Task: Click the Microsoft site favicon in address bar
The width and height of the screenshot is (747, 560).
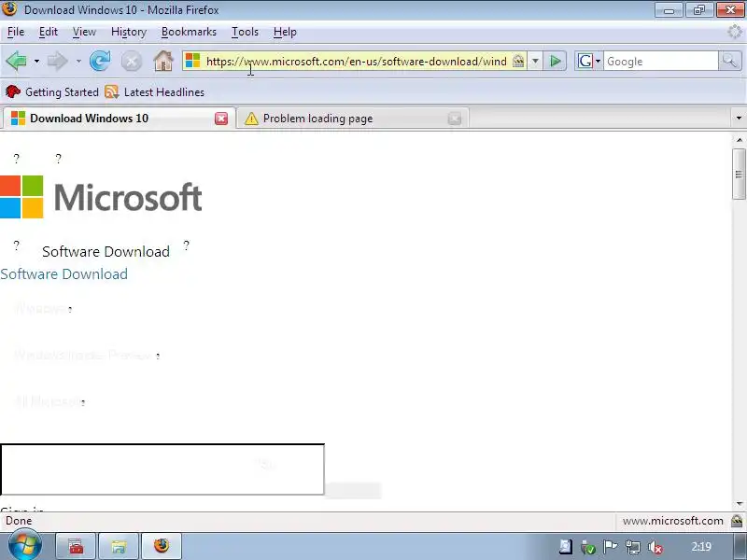Action: (193, 61)
